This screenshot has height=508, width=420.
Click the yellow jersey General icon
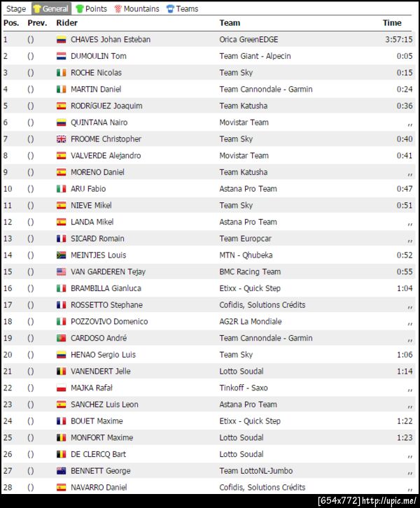[37, 9]
